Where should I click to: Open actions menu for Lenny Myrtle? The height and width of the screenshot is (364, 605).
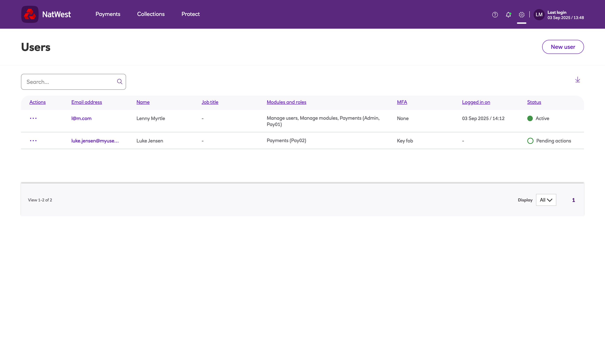click(x=33, y=118)
